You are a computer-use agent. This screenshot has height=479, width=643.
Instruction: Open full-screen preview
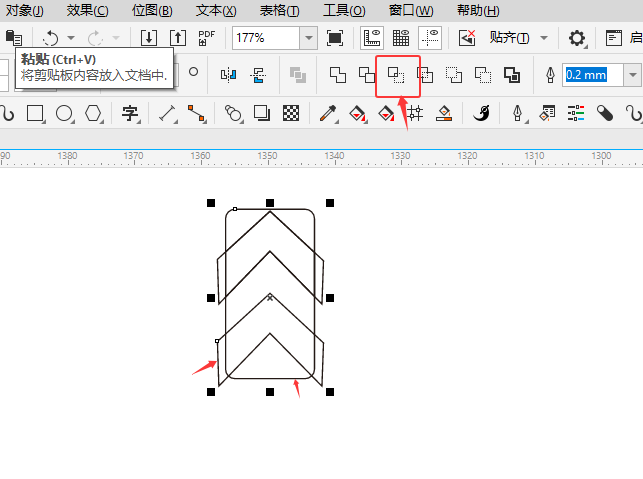(335, 38)
